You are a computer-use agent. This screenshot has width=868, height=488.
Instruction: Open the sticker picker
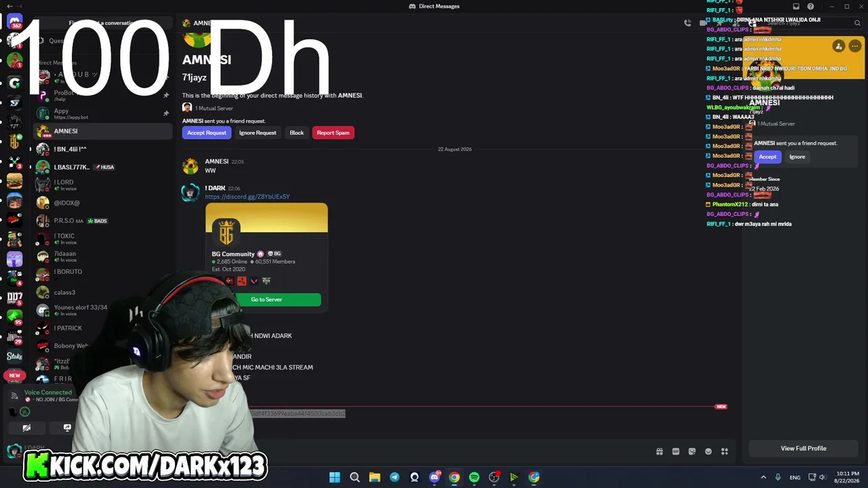tap(692, 451)
